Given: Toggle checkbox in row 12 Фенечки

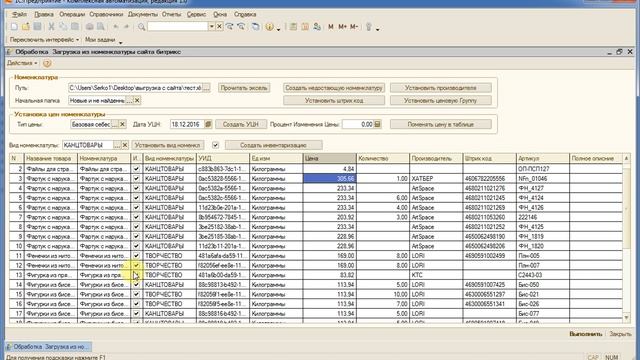Looking at the screenshot, I should [x=136, y=265].
